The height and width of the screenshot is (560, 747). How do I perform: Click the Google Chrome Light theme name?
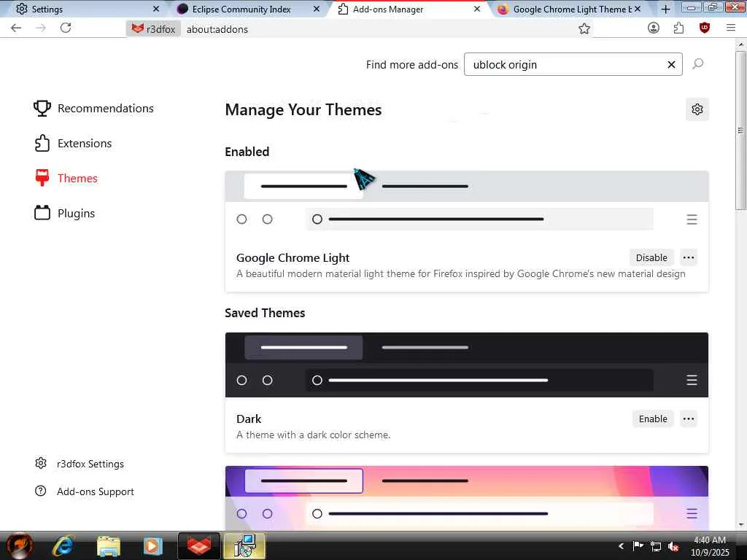click(293, 257)
